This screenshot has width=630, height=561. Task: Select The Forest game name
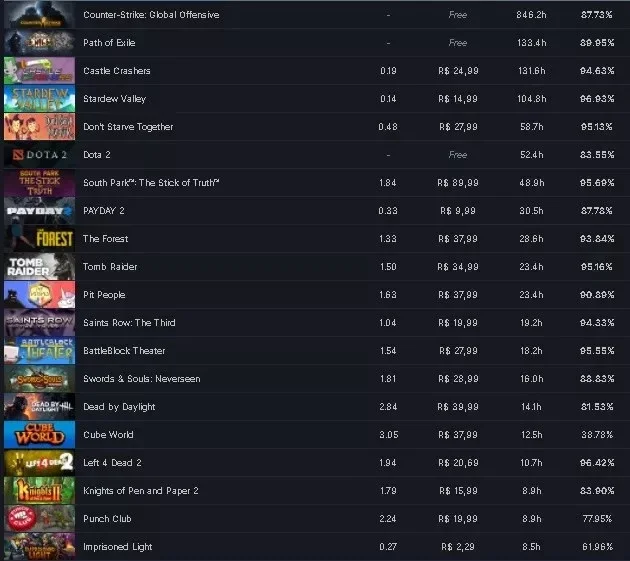[105, 239]
